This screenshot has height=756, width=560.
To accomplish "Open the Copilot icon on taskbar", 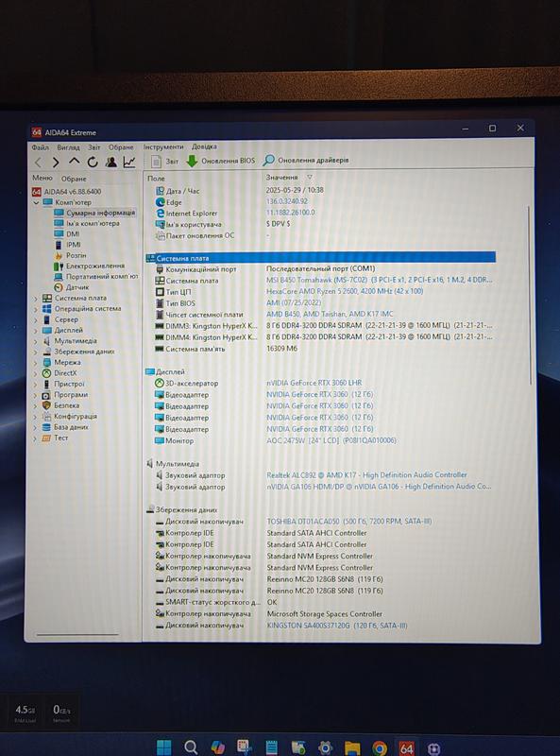I will 218,747.
